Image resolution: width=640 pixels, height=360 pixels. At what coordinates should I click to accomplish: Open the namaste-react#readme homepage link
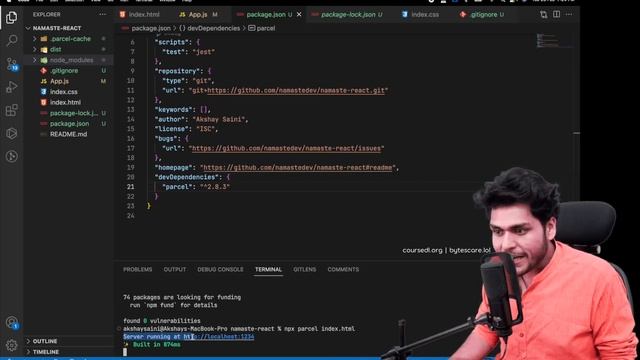pos(298,167)
